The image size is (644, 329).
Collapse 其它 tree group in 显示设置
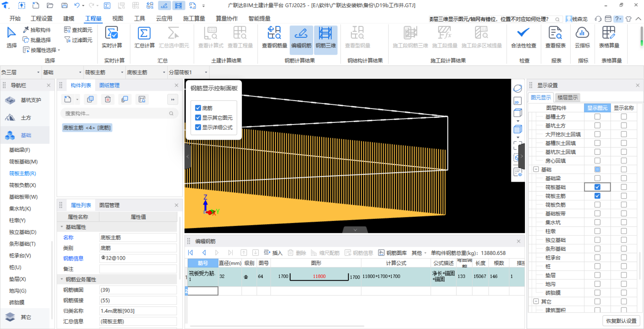(x=536, y=301)
